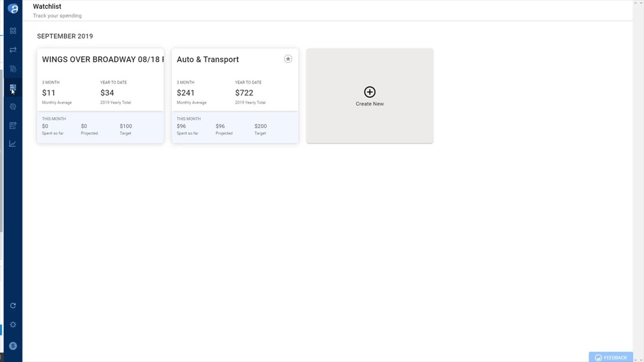The width and height of the screenshot is (644, 362).
Task: Click the $100 target on Wings Over Broadway
Action: coord(126,126)
